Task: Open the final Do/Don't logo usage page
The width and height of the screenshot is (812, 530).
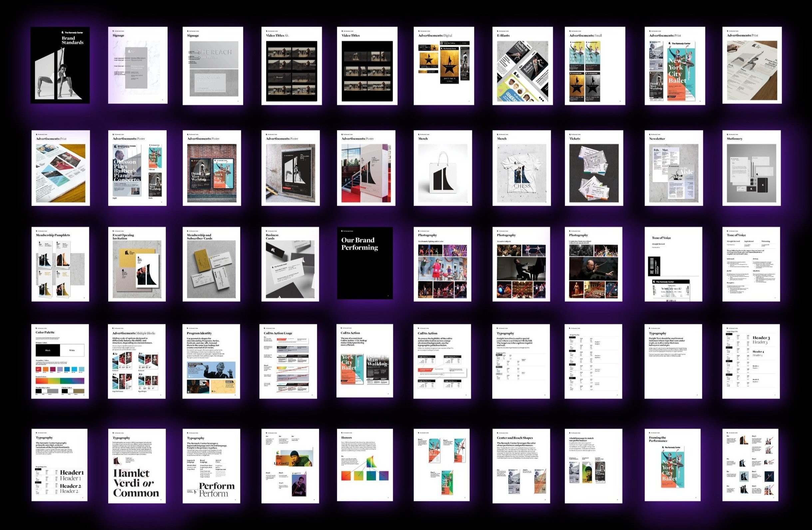Action: click(751, 465)
